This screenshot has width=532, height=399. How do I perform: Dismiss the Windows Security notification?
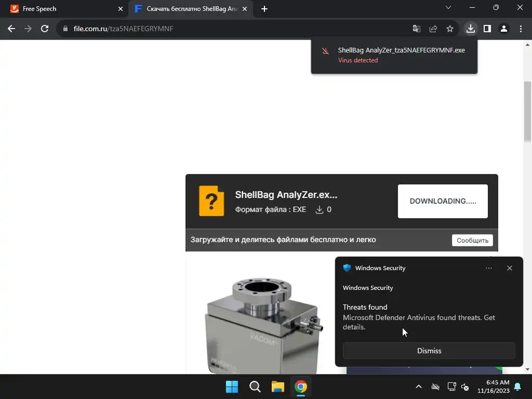(x=429, y=351)
